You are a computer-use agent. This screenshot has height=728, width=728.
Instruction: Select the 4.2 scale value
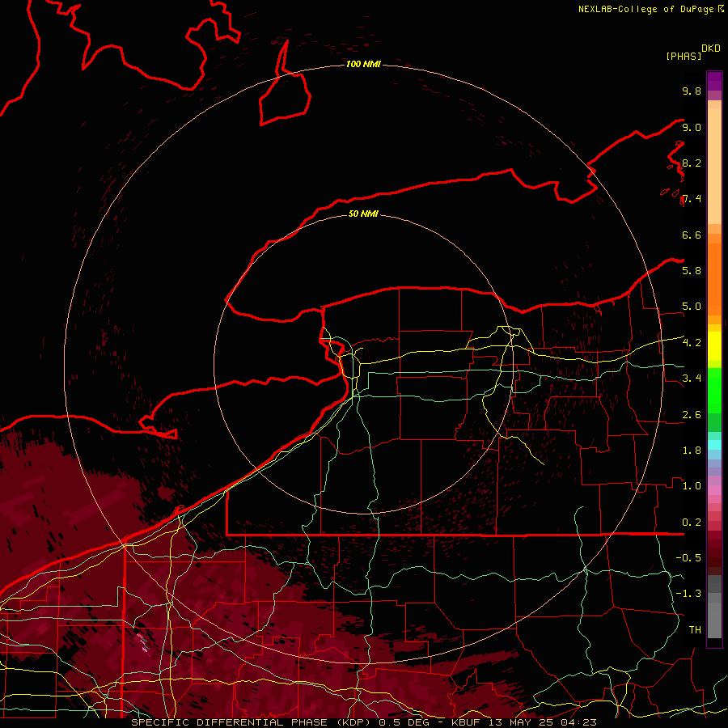[x=692, y=343]
